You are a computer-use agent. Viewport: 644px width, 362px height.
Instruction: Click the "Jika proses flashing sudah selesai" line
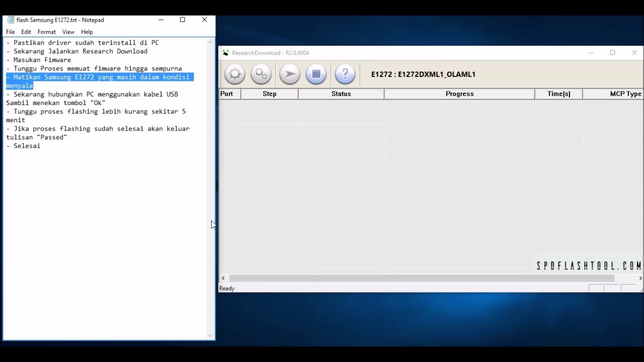[x=98, y=133]
